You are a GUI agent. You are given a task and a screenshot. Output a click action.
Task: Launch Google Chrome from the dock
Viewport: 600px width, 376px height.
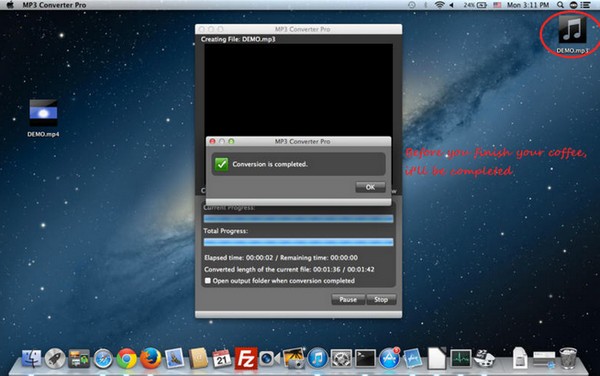[x=127, y=359]
